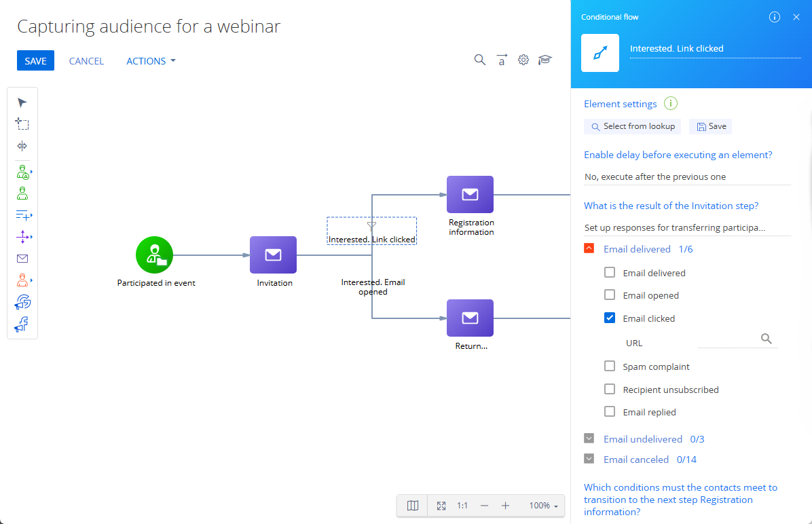Click Email delivered 1/6 heading link
812x524 pixels.
point(648,249)
